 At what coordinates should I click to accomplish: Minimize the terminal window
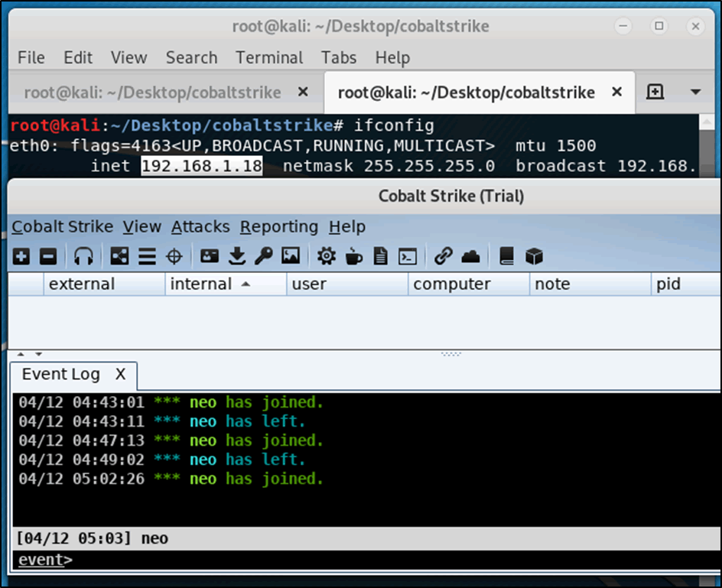pos(623,26)
